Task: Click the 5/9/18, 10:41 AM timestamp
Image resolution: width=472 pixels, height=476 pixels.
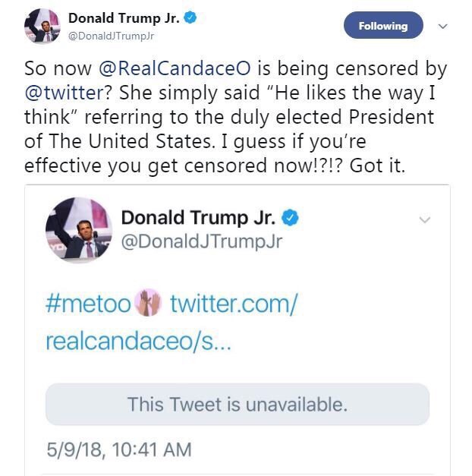Action: (x=118, y=449)
